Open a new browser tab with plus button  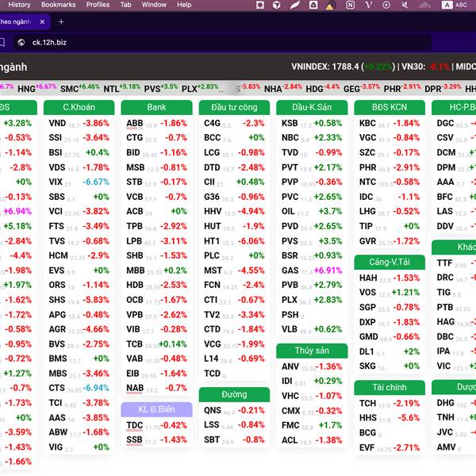61,22
